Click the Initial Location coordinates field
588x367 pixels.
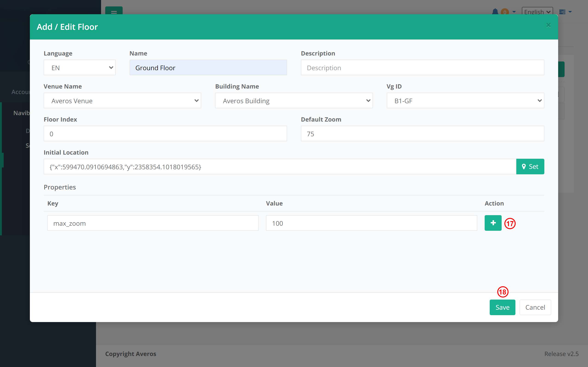[x=280, y=167]
